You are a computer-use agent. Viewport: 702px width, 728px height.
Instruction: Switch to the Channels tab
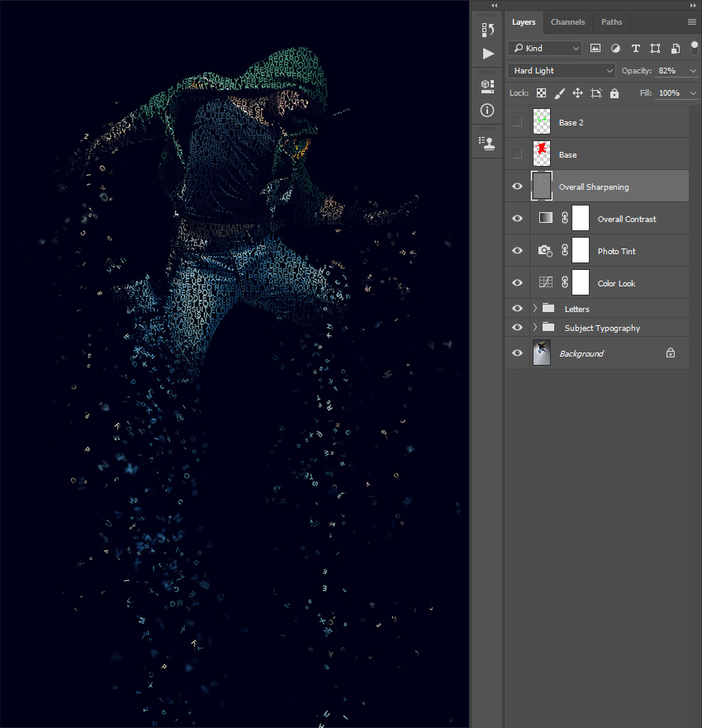tap(568, 22)
